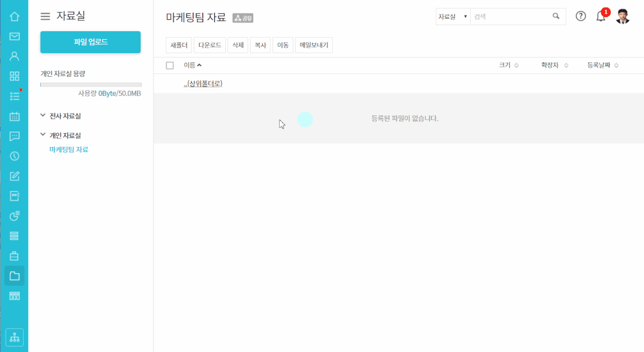Screen dimensions: 644x352
Task: Open the mail envelope icon
Action: (14, 36)
